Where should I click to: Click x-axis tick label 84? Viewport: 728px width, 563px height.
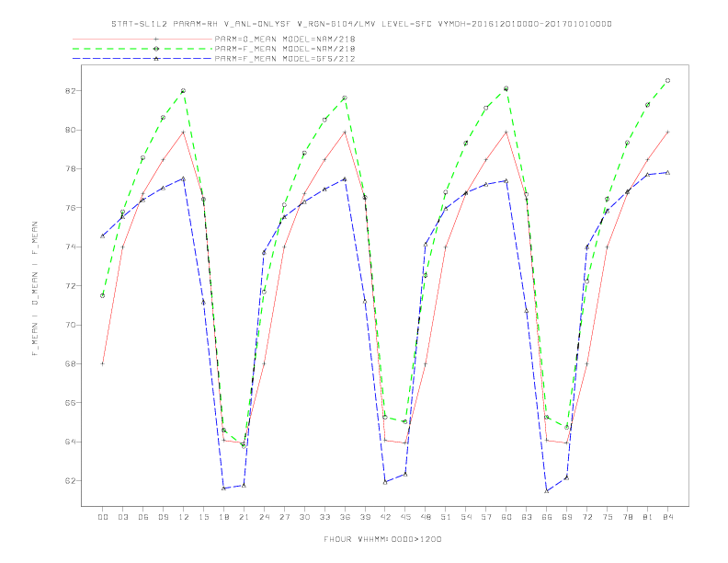(667, 517)
